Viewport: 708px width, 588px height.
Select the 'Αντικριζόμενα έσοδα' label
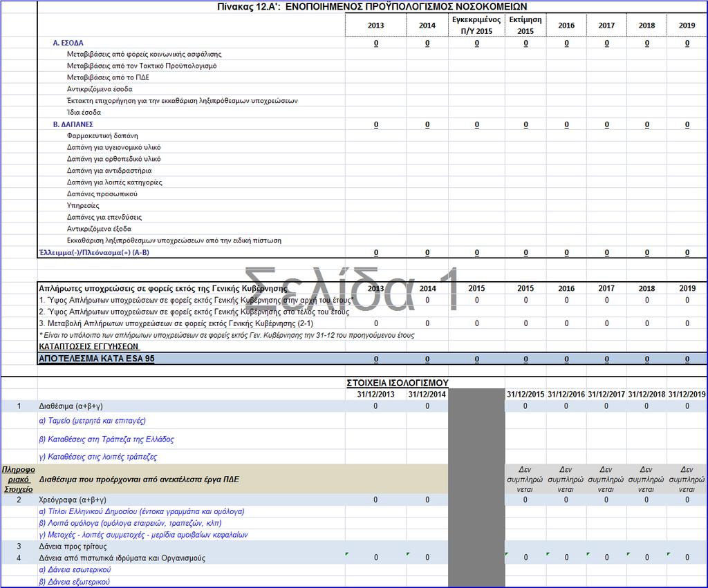[x=100, y=89]
